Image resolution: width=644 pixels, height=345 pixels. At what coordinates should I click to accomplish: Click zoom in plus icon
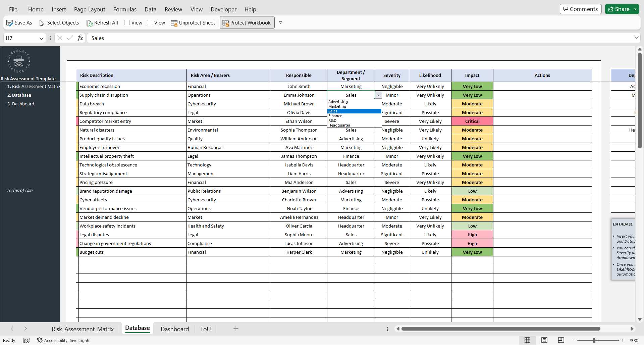(x=623, y=340)
